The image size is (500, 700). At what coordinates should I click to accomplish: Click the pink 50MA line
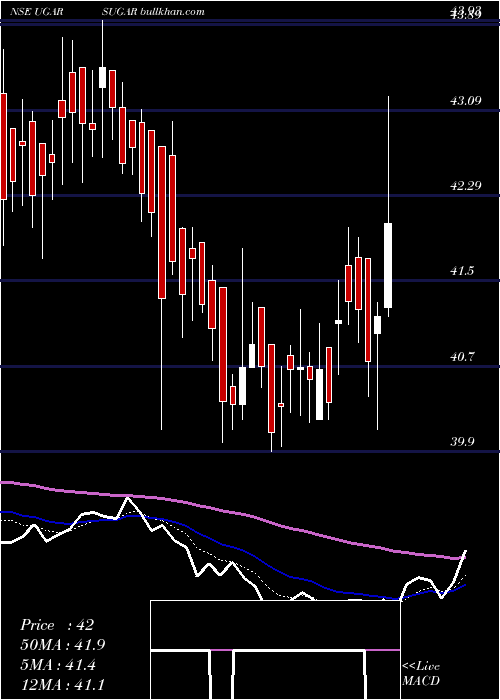232,513
